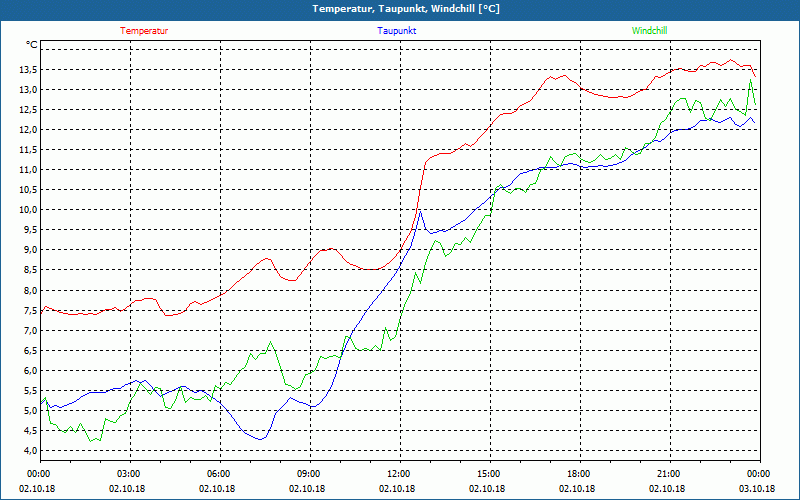The height and width of the screenshot is (500, 800).
Task: Click the 02.10.18 date under 12:00
Action: coord(397,489)
